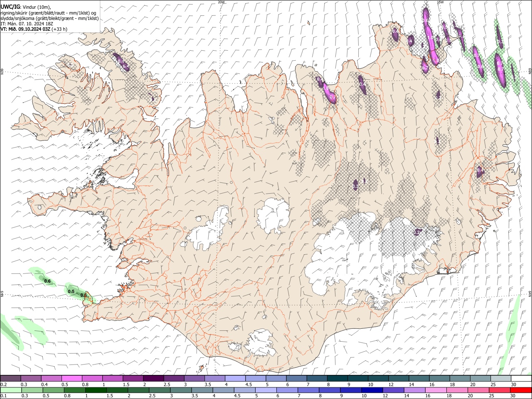Click the UWC/IG title text
This screenshot has height=399, width=532.
coord(10,7)
